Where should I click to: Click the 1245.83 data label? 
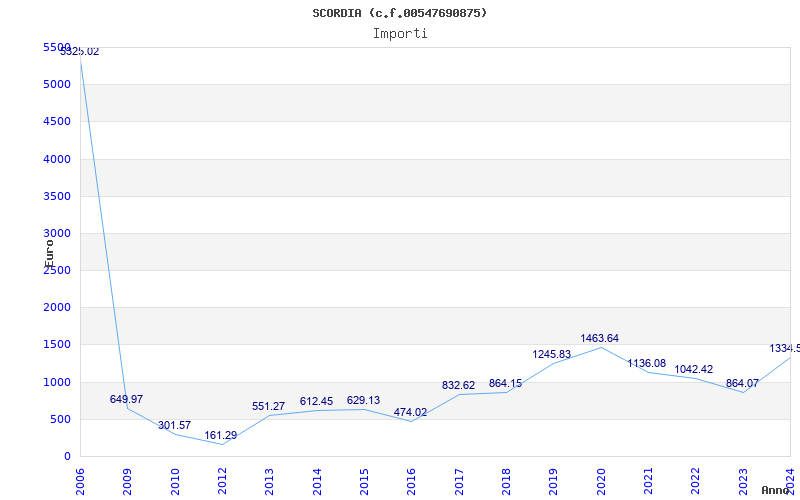point(552,355)
